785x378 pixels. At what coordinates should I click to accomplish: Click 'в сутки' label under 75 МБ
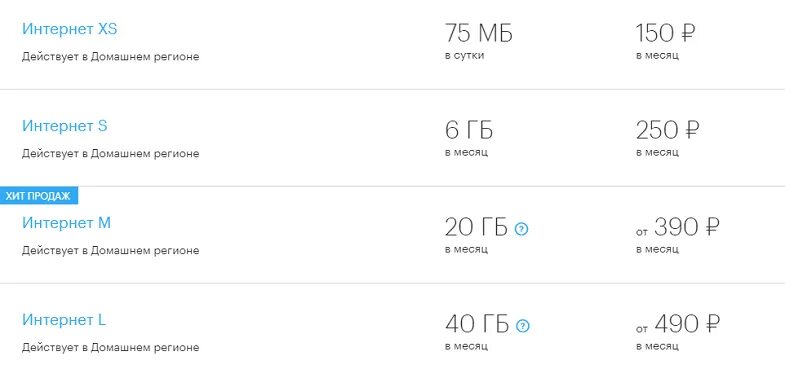465,56
